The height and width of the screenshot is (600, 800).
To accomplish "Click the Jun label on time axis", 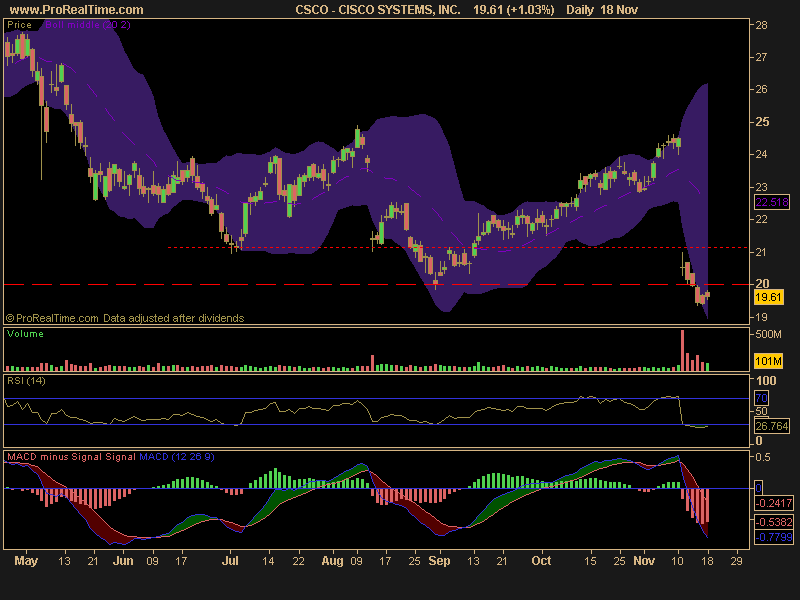I will click(x=123, y=561).
